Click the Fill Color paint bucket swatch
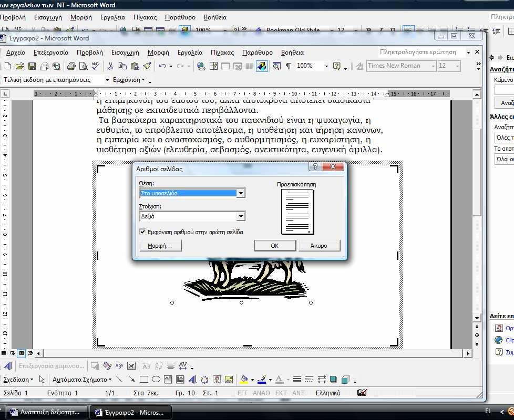 pyautogui.click(x=244, y=380)
